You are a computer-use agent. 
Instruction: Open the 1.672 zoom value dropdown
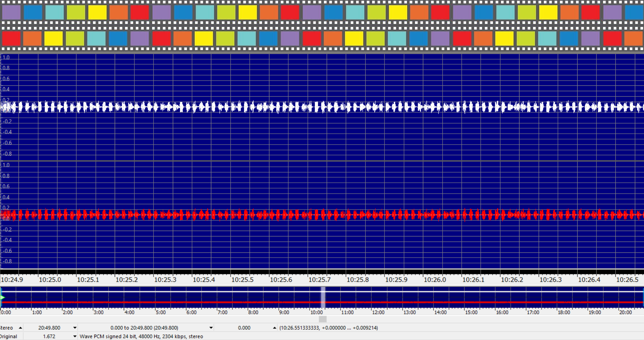point(75,336)
